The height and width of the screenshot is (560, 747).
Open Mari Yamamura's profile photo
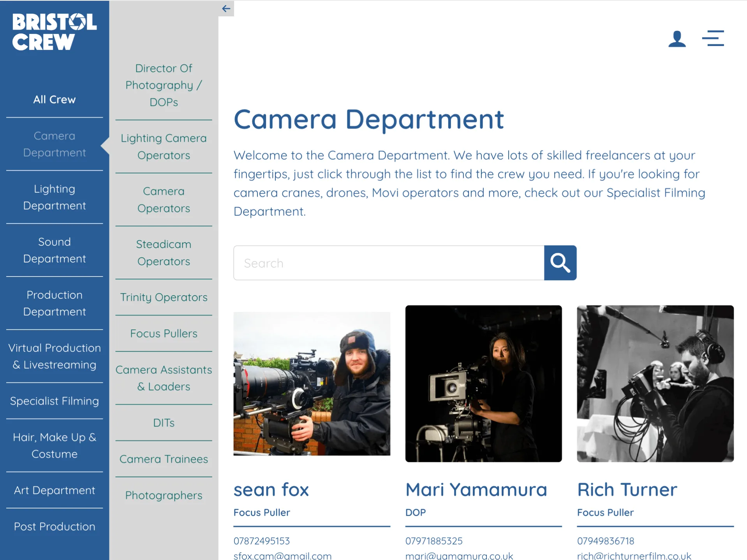point(483,384)
